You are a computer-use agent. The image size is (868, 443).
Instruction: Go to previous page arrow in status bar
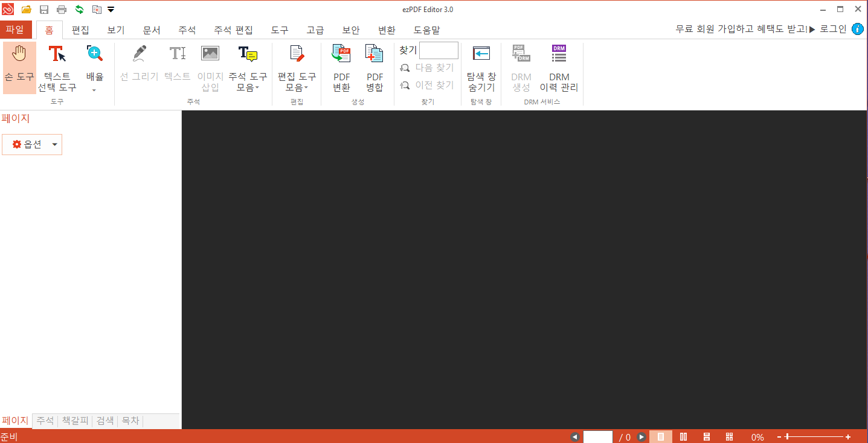[574, 437]
